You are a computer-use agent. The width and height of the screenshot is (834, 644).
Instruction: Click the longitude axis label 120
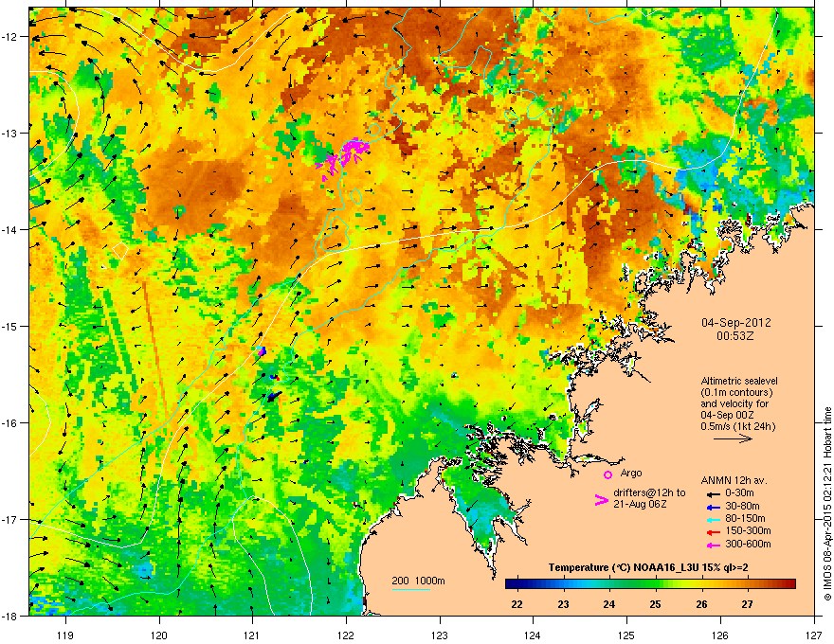point(159,635)
